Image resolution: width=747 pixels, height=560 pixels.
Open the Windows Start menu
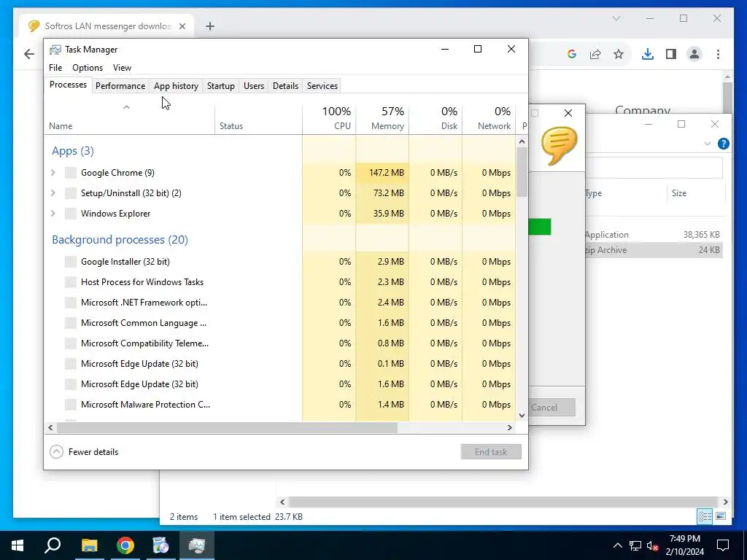(x=18, y=545)
